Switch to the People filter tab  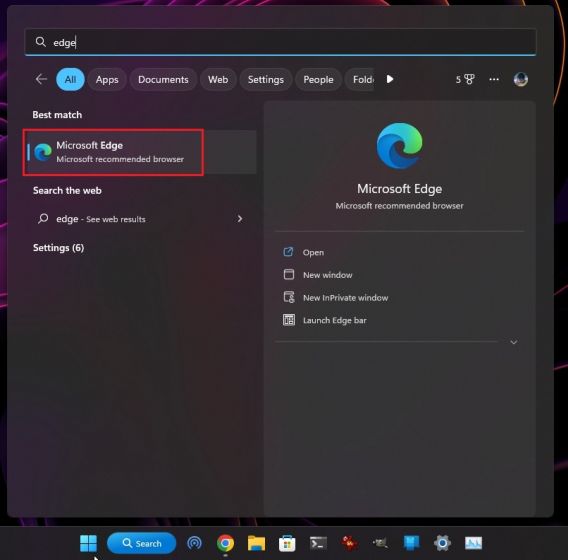[x=318, y=79]
